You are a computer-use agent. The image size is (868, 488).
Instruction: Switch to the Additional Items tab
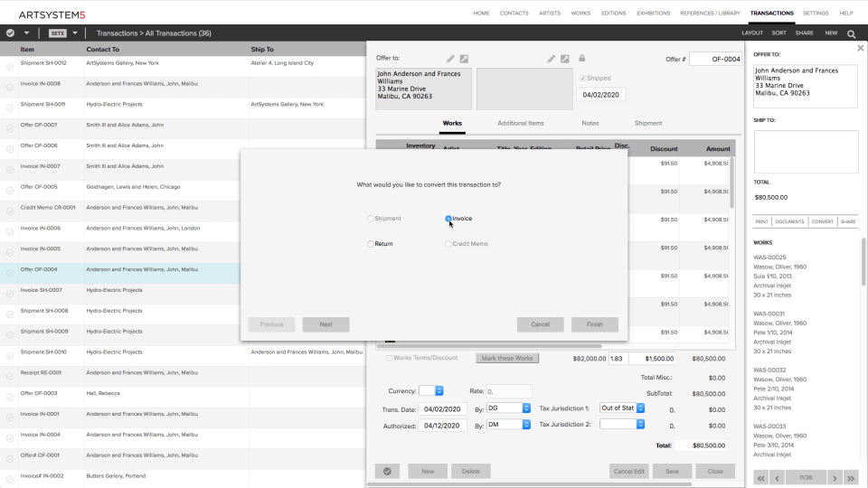(521, 124)
